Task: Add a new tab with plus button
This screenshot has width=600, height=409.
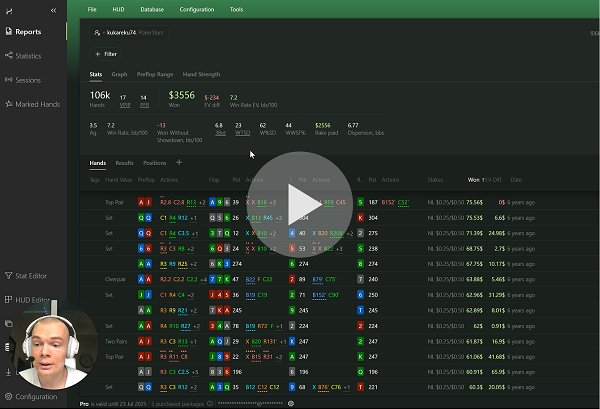Action: (x=179, y=162)
